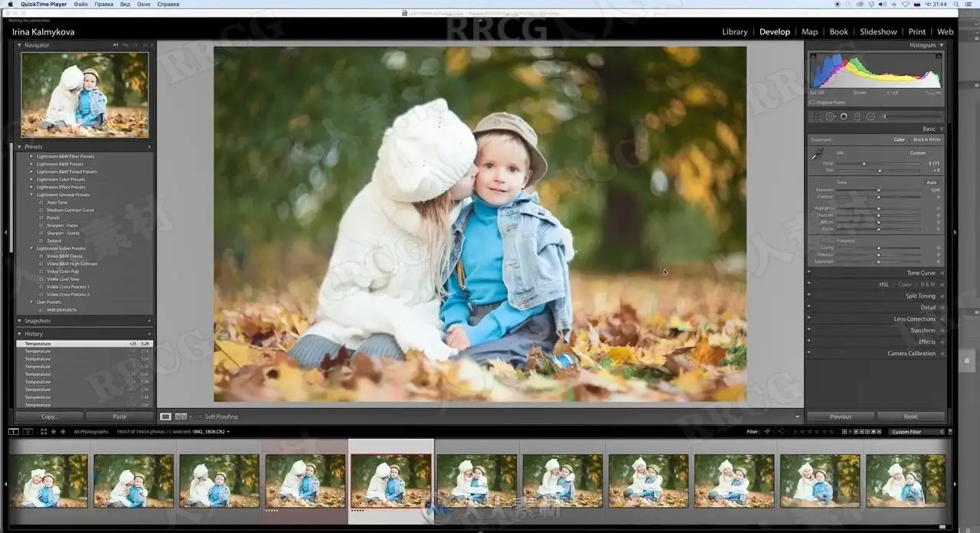Go back with filmstrip left arrow
Screen dimensions: 980x533
point(54,432)
